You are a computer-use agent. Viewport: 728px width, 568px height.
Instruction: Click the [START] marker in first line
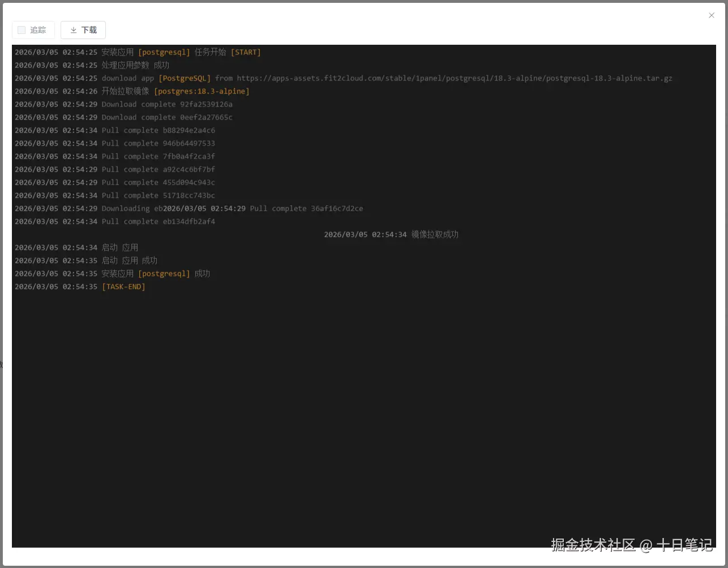pyautogui.click(x=246, y=52)
